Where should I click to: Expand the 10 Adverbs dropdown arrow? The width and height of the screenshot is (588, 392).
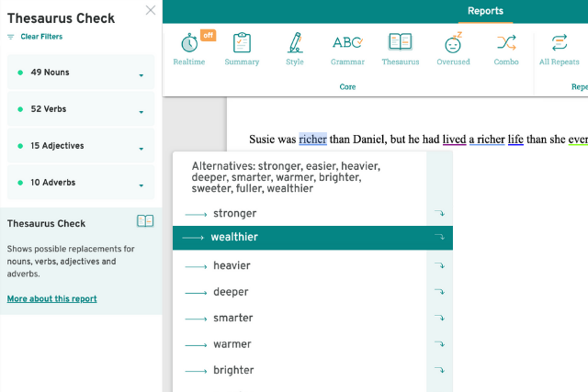click(141, 185)
